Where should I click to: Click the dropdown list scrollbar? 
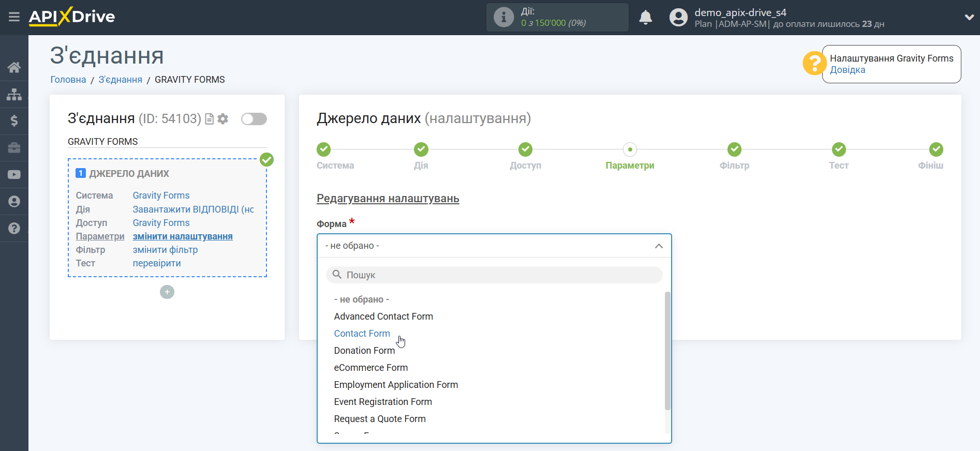coord(667,351)
